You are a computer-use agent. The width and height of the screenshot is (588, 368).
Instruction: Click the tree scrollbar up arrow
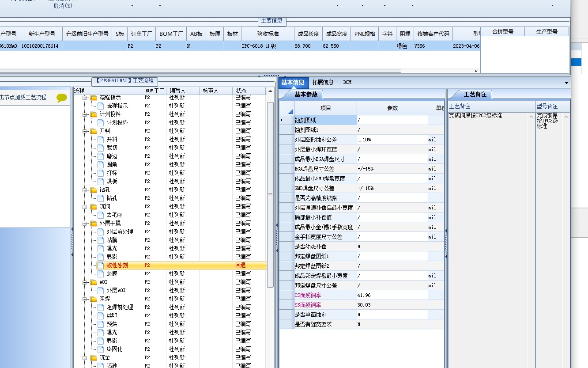(270, 91)
